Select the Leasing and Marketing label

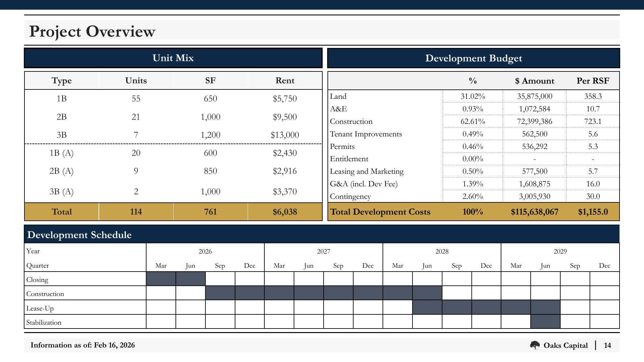click(x=367, y=171)
